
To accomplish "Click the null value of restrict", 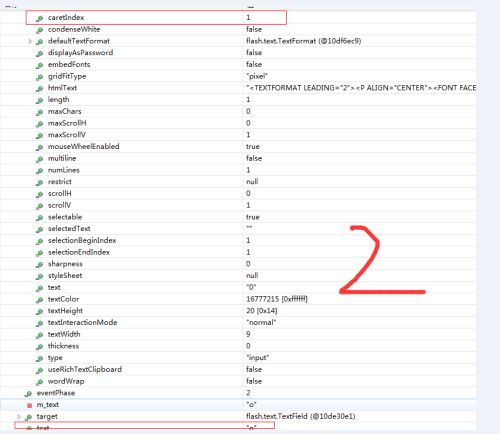I will tap(252, 182).
